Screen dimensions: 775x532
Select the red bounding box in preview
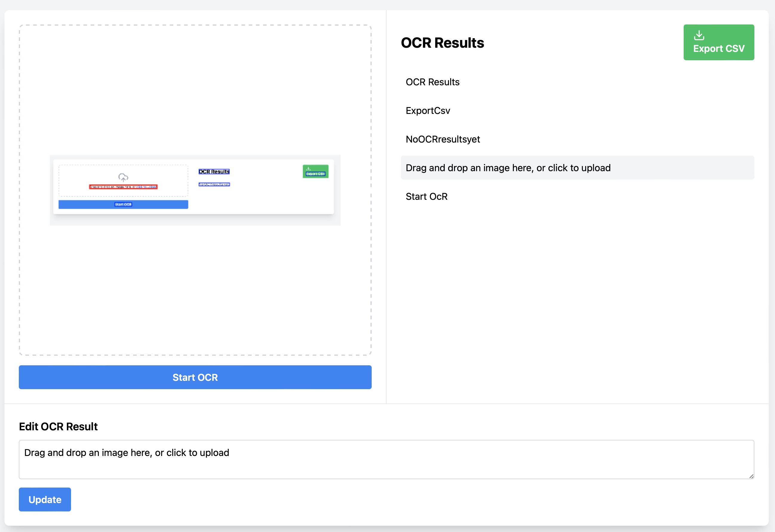click(123, 187)
